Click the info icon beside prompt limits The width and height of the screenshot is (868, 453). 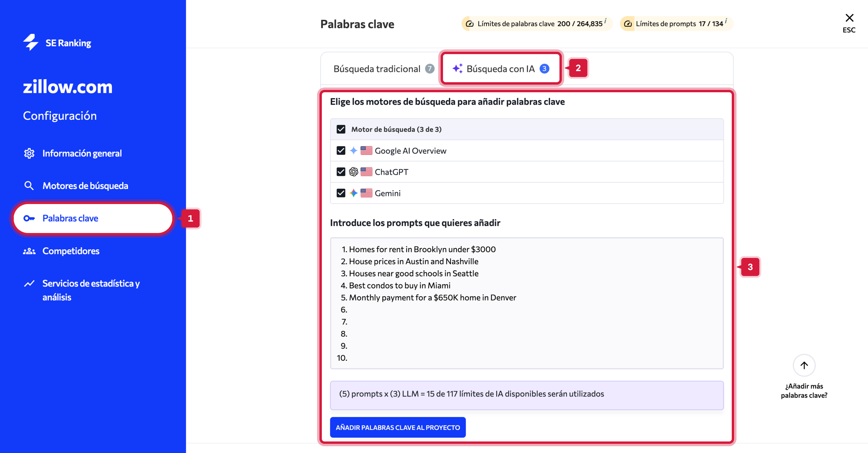(x=726, y=21)
